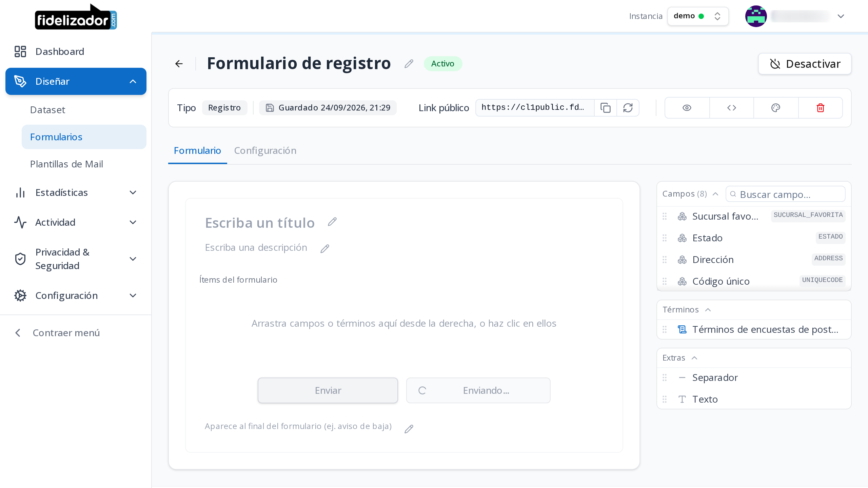Click the Enviar button

coord(328,390)
